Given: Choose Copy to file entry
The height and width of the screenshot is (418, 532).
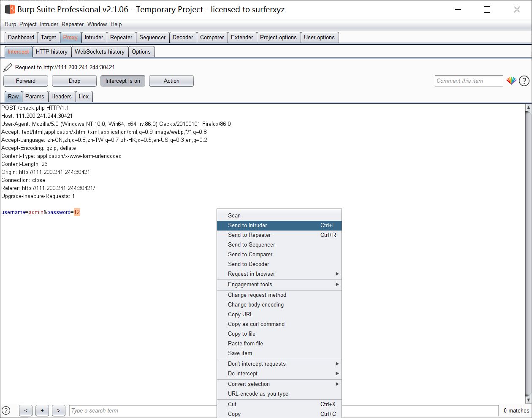Looking at the screenshot, I should pos(279,334).
